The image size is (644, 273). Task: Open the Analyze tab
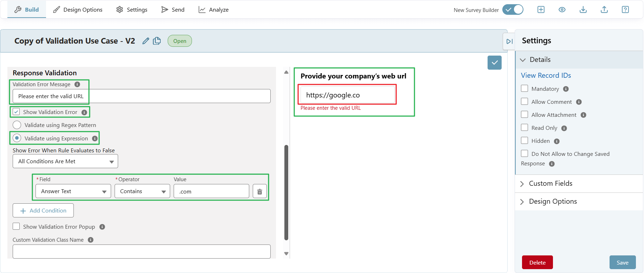point(213,9)
